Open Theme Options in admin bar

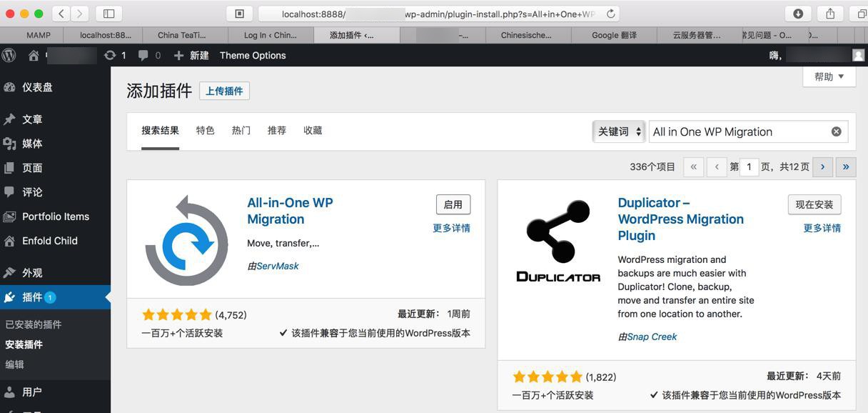click(253, 55)
